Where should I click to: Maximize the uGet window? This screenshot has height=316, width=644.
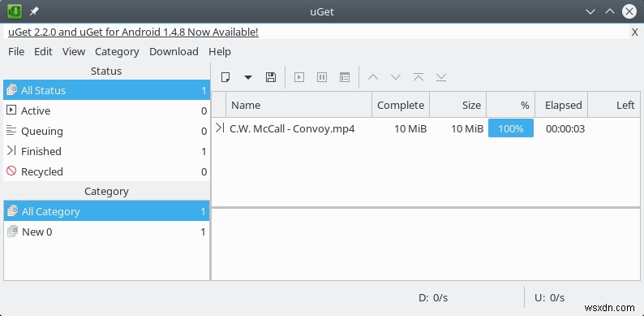coord(610,11)
